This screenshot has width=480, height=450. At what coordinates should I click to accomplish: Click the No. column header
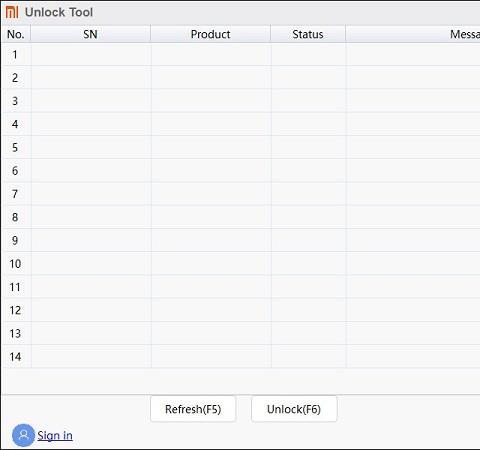pos(16,34)
